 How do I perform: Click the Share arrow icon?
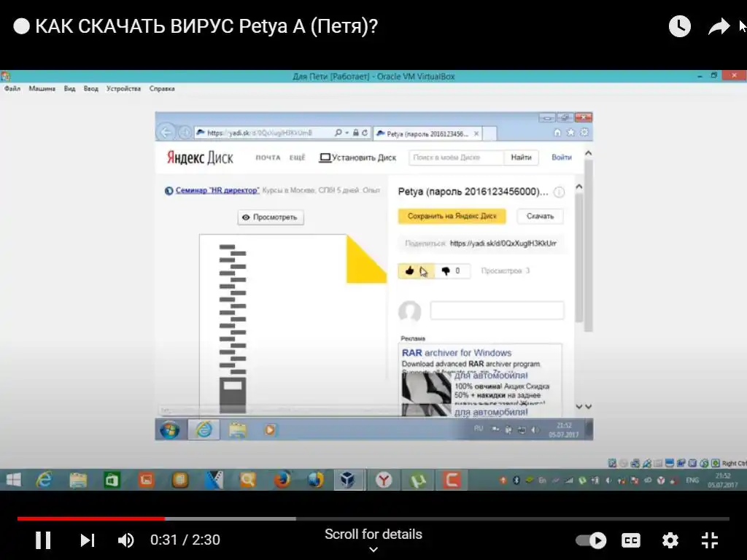pos(719,26)
